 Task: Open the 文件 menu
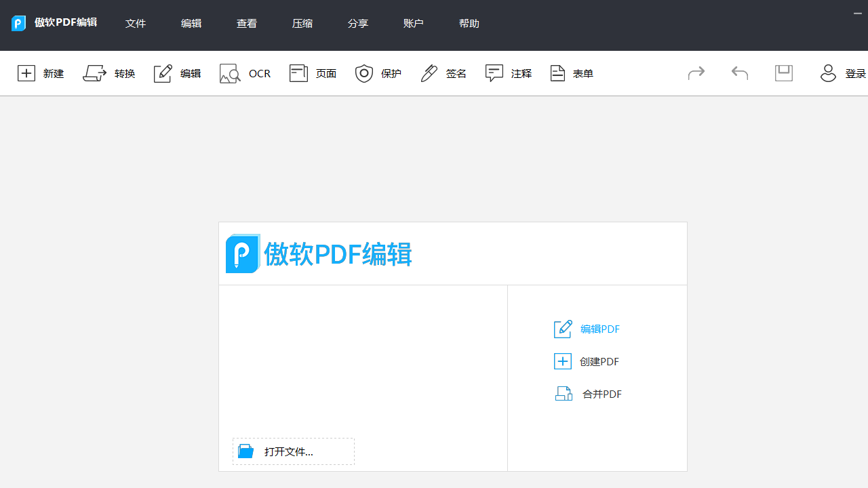pos(136,23)
